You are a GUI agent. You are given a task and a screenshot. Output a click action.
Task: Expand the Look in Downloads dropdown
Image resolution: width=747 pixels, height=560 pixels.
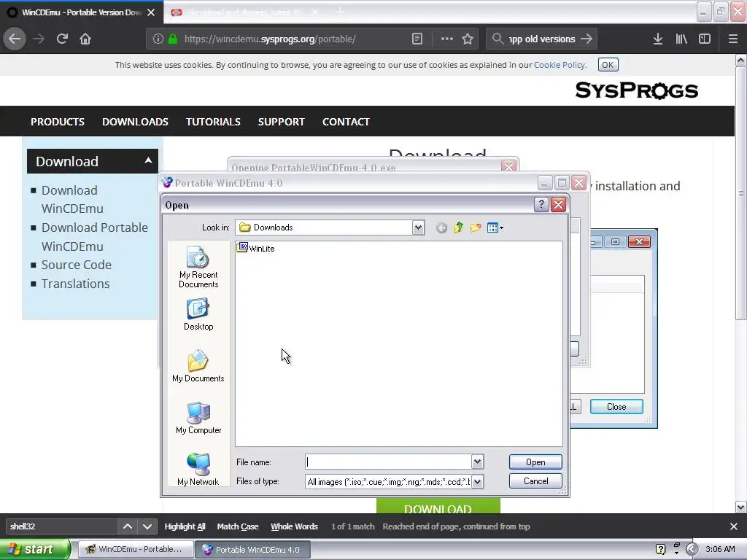coord(418,227)
